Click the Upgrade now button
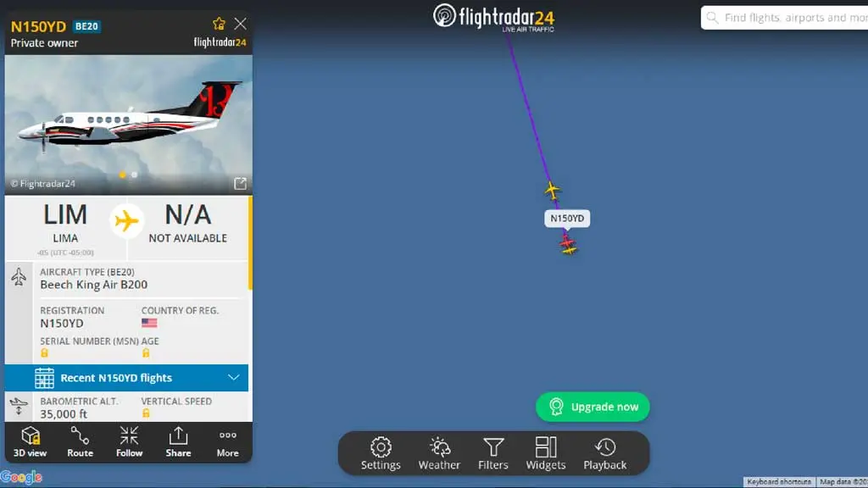Screen dimensions: 868x488 (x=593, y=407)
